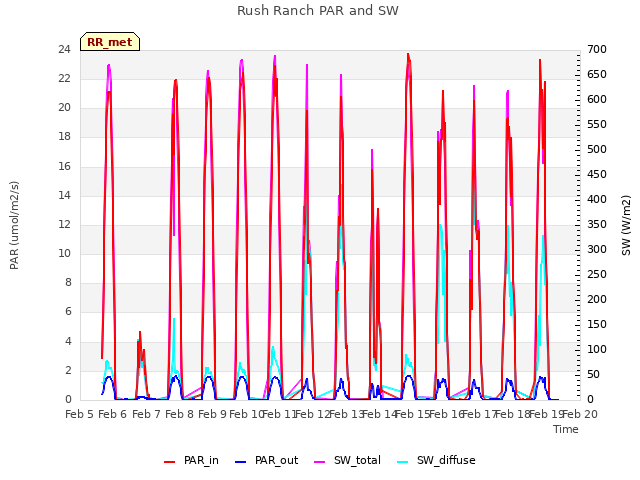
Task: Click the SW (W/m2) axis label
Action: [x=626, y=225]
